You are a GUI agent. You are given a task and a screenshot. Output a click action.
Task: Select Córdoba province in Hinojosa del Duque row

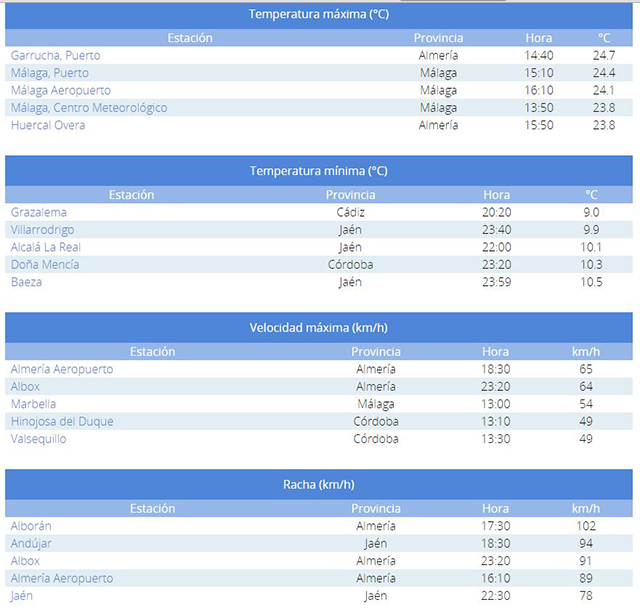[x=376, y=421]
